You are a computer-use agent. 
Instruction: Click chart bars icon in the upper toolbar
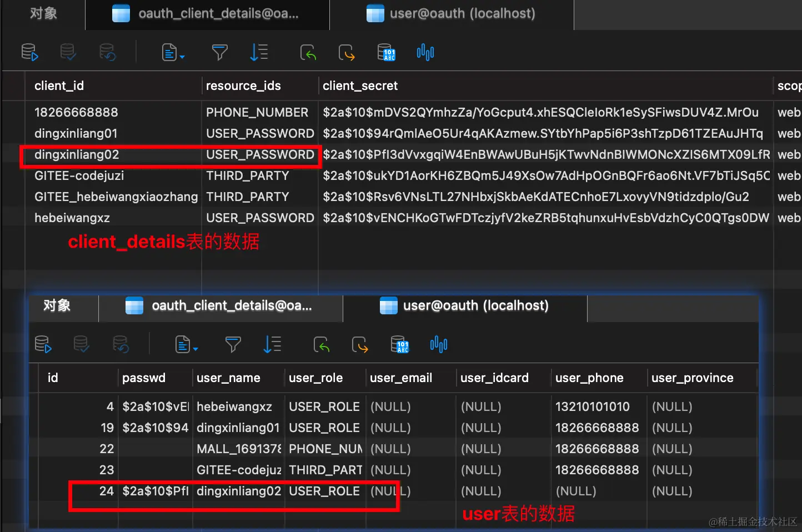(425, 52)
